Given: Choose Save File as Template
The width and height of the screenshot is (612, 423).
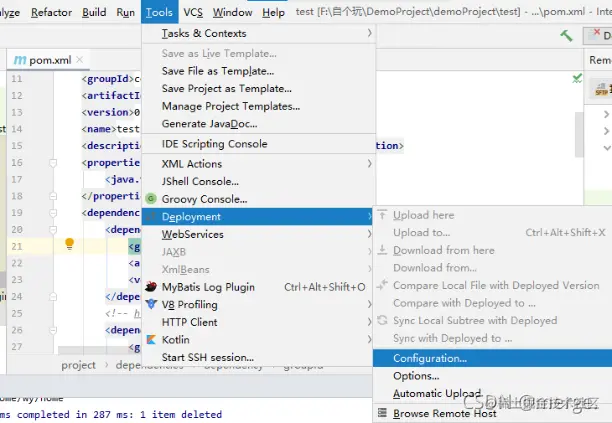Looking at the screenshot, I should pos(258,71).
